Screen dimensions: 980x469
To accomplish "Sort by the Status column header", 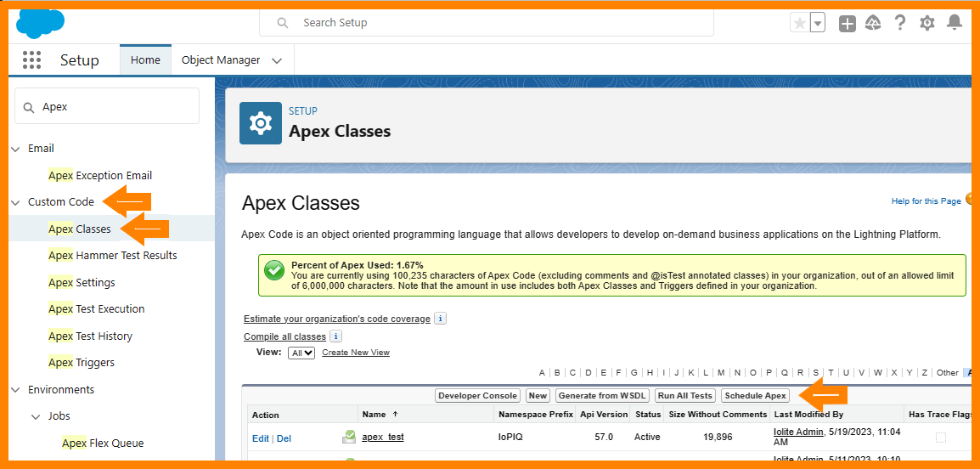I will [648, 414].
